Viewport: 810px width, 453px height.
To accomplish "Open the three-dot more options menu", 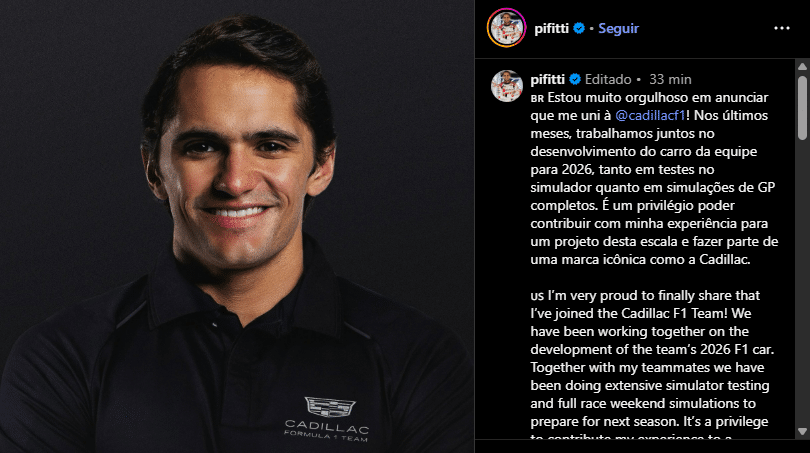I will 782,28.
